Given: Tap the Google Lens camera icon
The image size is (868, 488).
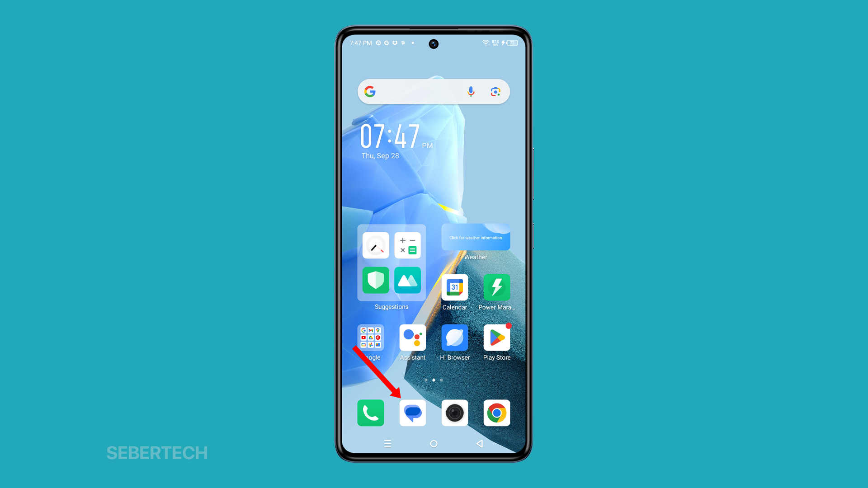Looking at the screenshot, I should 495,92.
